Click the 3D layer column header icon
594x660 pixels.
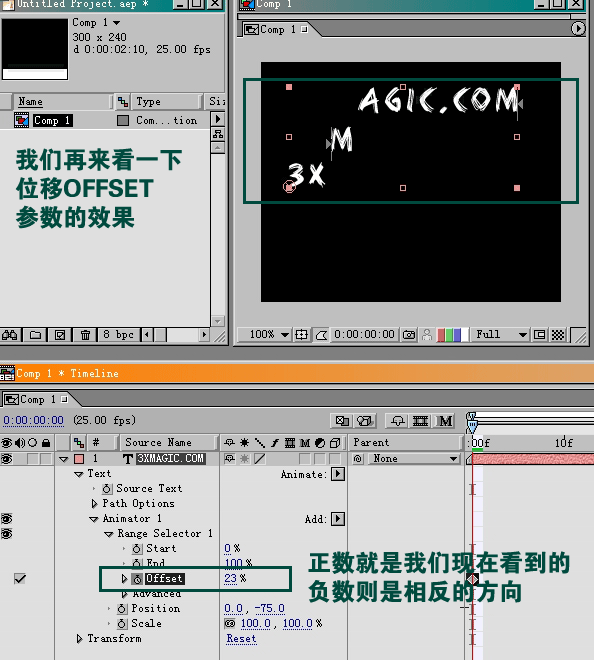335,443
